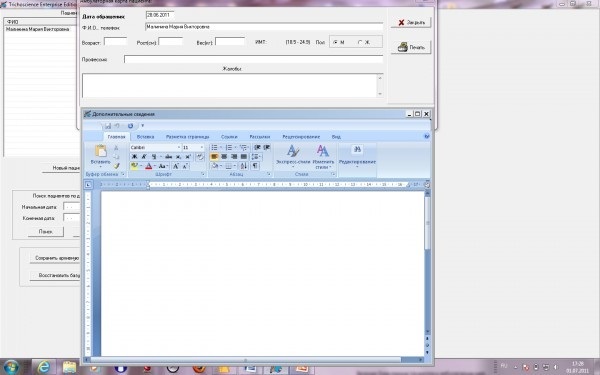Start a numbered list
The height and width of the screenshot is (375, 600).
[229, 147]
